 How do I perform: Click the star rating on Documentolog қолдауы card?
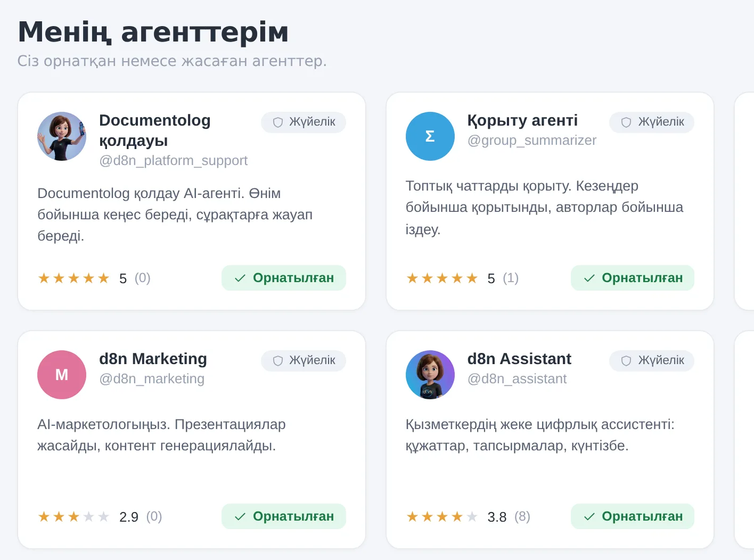click(x=73, y=278)
